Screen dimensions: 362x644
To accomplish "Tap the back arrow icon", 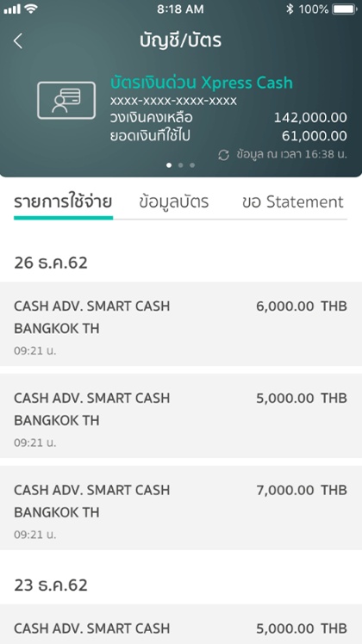I will (18, 41).
